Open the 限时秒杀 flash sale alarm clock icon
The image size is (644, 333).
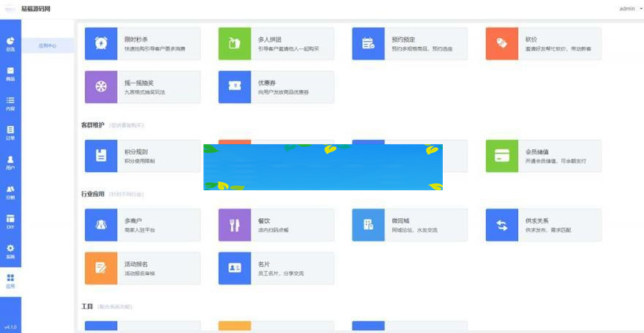coord(101,43)
